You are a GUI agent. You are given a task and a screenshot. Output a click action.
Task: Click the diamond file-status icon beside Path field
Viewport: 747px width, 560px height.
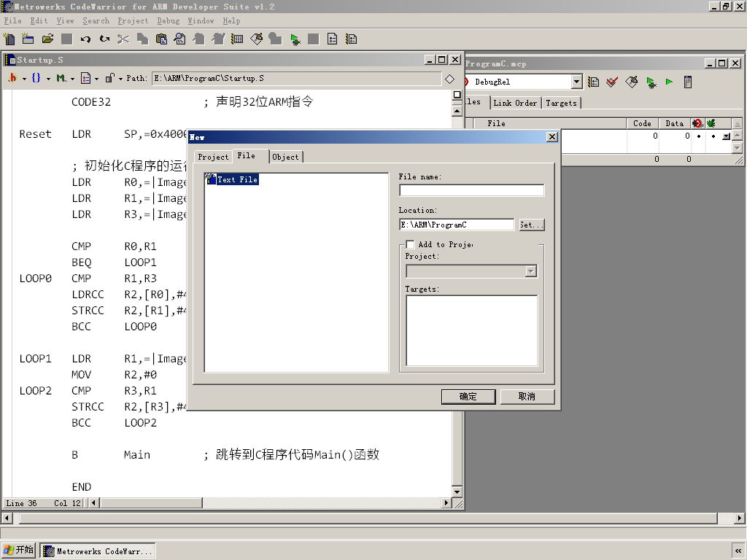tap(449, 79)
